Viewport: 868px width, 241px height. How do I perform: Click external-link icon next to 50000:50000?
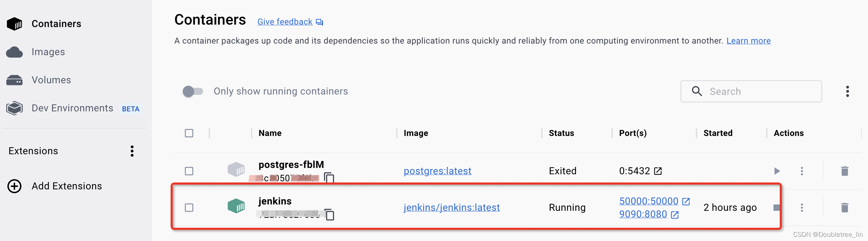(x=686, y=201)
